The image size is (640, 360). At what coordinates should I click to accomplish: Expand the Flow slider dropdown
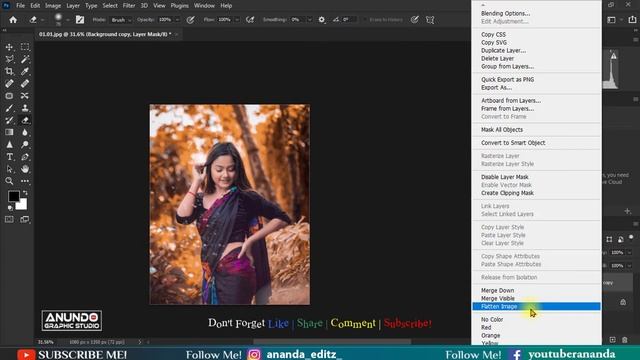pyautogui.click(x=237, y=20)
